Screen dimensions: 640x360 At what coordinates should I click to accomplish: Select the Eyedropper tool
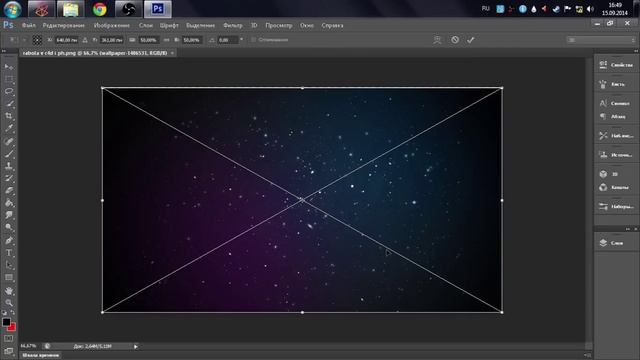coord(9,128)
